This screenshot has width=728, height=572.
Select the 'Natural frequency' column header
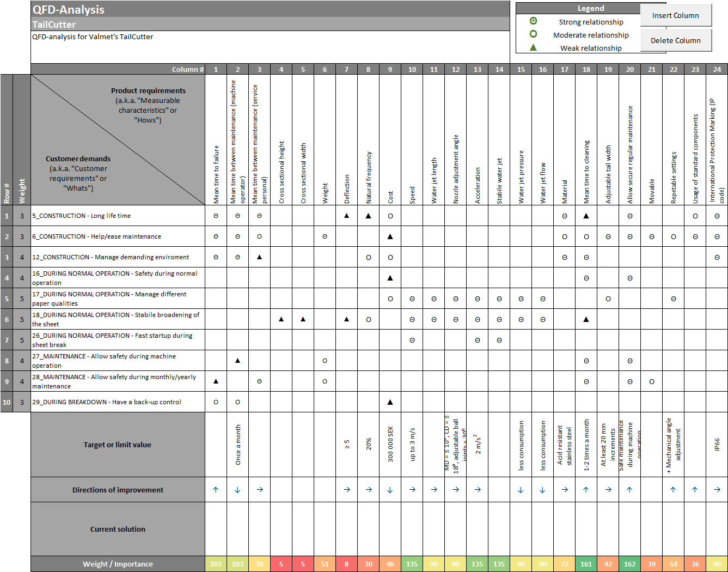click(x=368, y=139)
